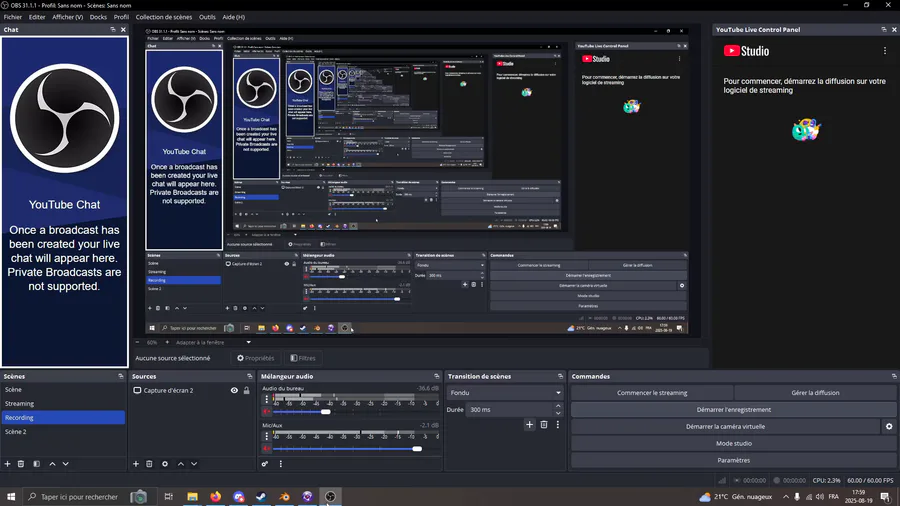
Task: Undock the Commandes panel
Action: pyautogui.click(x=894, y=376)
